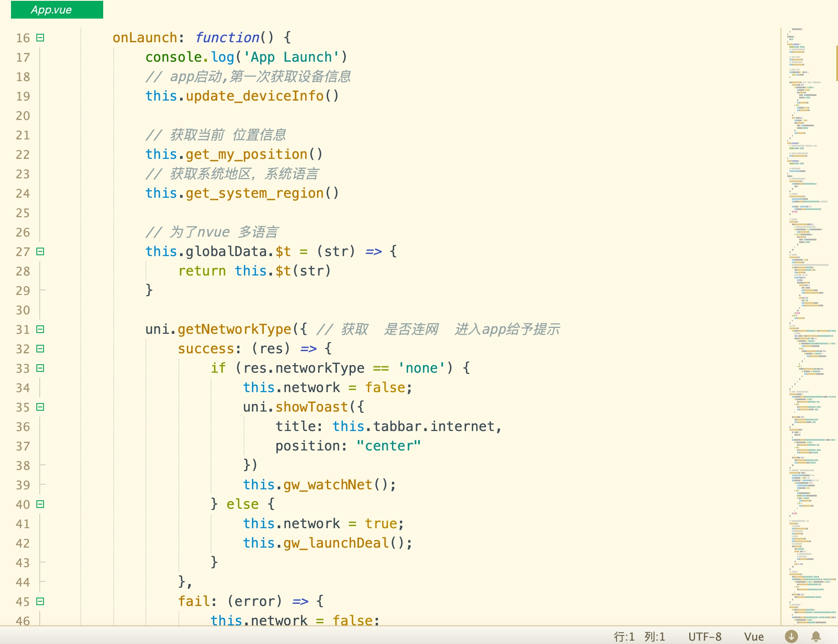Click the vertical scrollbar thumb at right edge
The image size is (838, 644).
(836, 63)
